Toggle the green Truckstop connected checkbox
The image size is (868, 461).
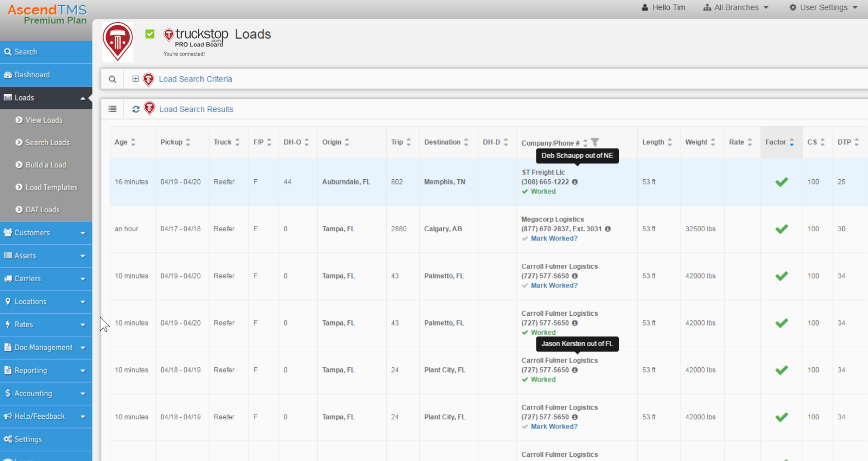tap(150, 34)
